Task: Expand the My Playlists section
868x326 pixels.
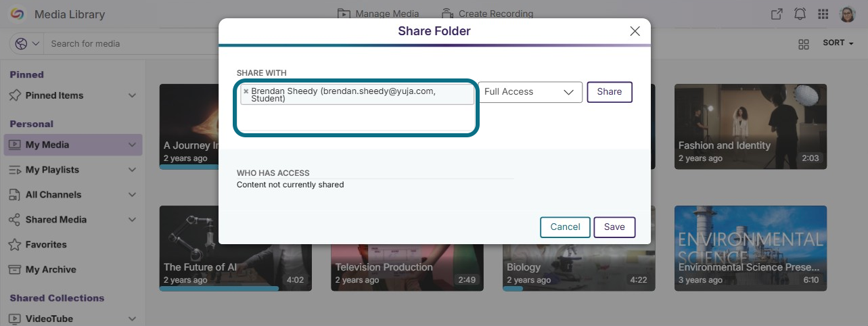Action: [x=132, y=170]
